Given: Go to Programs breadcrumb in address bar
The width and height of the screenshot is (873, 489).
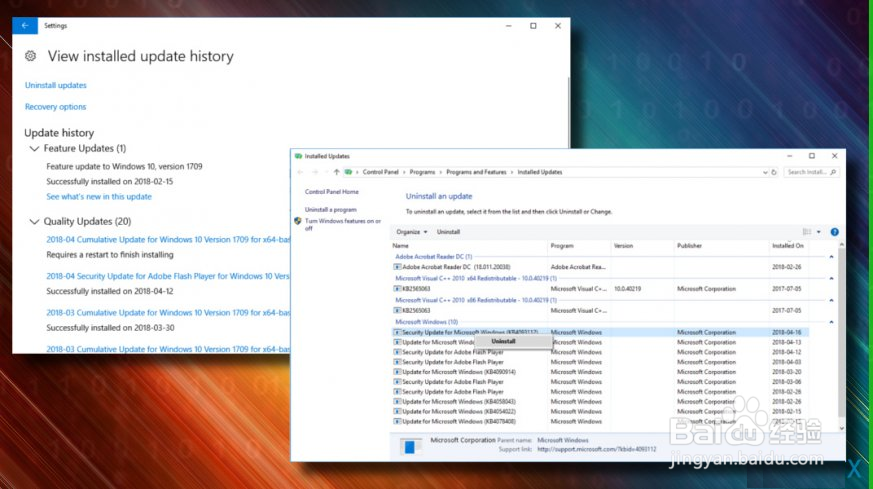Looking at the screenshot, I should click(x=422, y=172).
